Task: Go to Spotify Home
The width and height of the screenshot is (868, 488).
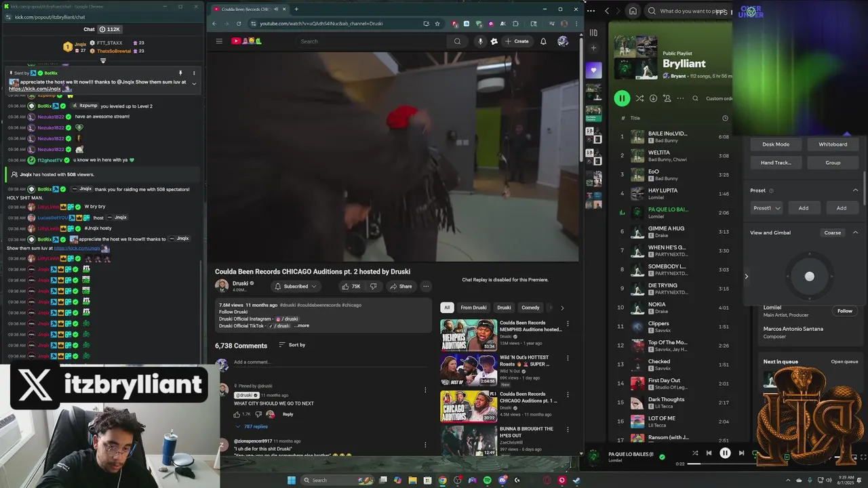Action: coord(633,11)
